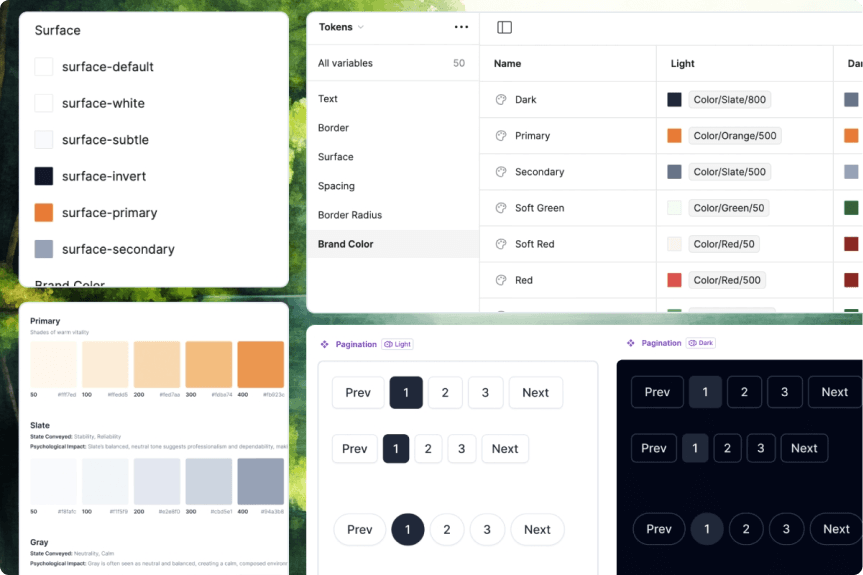Click the palette icon for Soft Red
This screenshot has height=575, width=863.
point(501,244)
